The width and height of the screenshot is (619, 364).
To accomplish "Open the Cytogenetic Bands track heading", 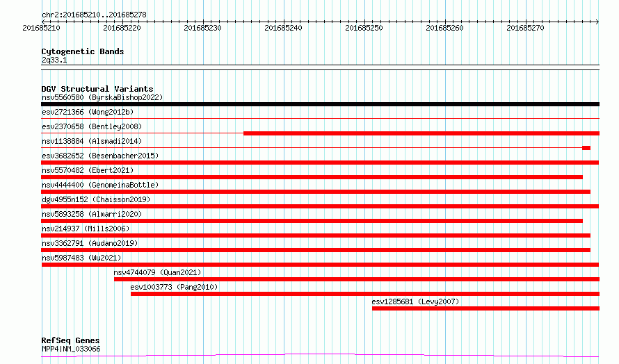I will point(83,51).
